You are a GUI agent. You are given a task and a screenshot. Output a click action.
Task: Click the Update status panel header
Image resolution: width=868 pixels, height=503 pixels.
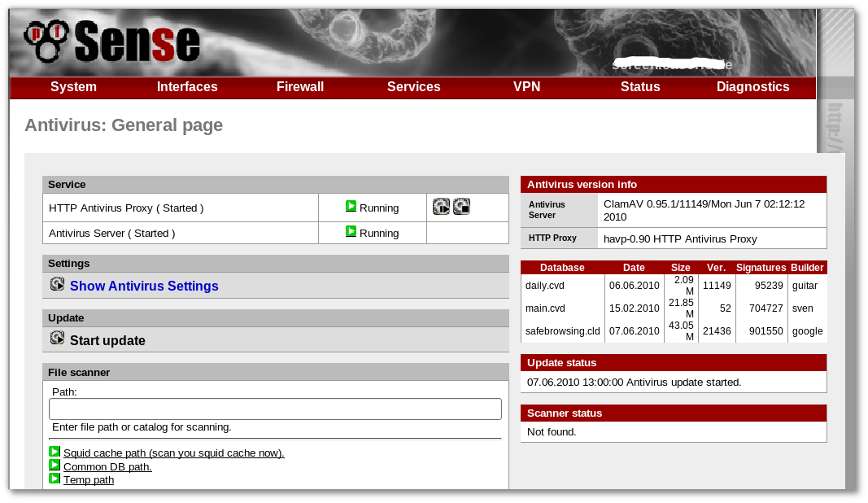(x=674, y=363)
